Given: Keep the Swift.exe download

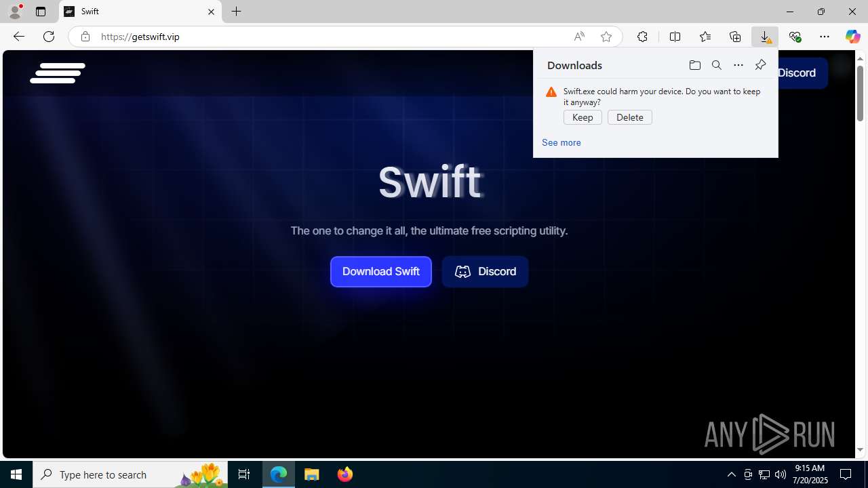Looking at the screenshot, I should click(583, 117).
